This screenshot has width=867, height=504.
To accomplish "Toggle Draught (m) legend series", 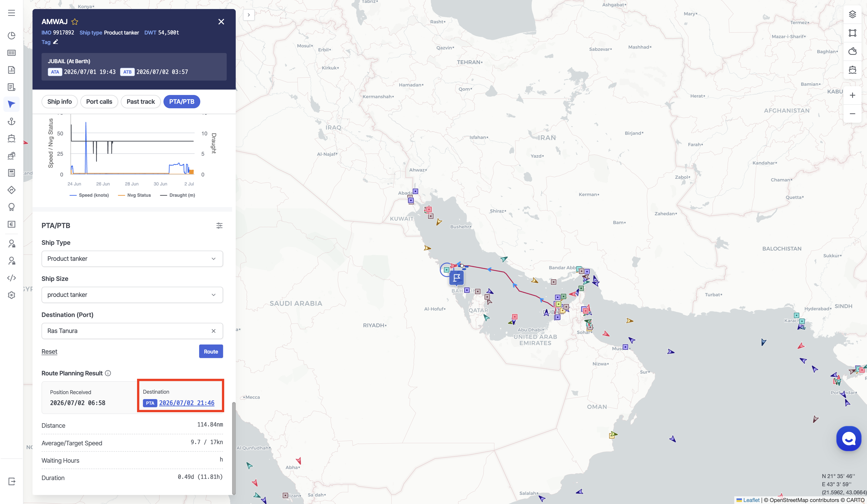I will [x=177, y=195].
